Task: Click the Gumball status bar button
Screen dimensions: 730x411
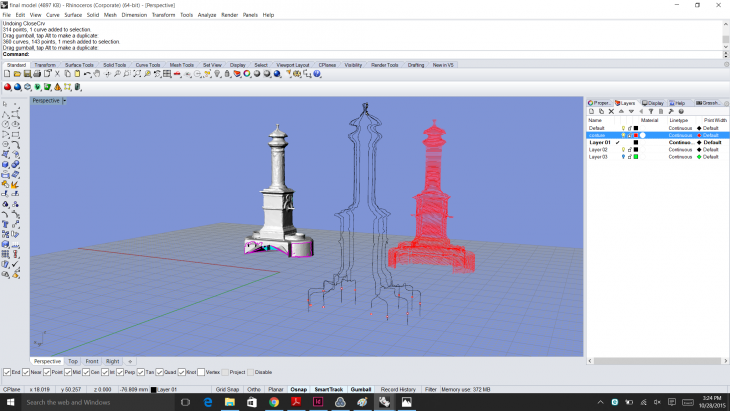Action: (361, 389)
